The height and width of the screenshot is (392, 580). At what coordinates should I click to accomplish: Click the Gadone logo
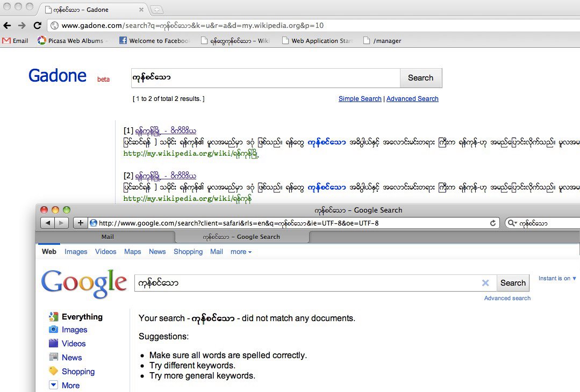[58, 76]
